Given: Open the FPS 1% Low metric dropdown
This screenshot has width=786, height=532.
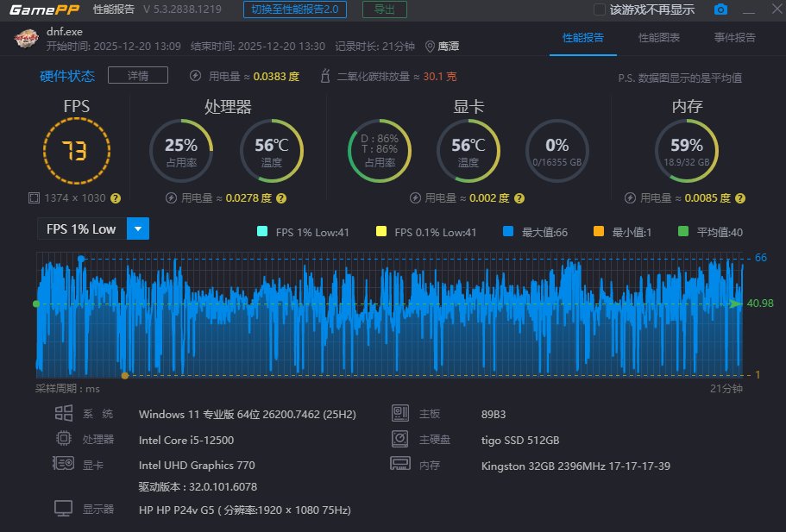Looking at the screenshot, I should coord(138,230).
